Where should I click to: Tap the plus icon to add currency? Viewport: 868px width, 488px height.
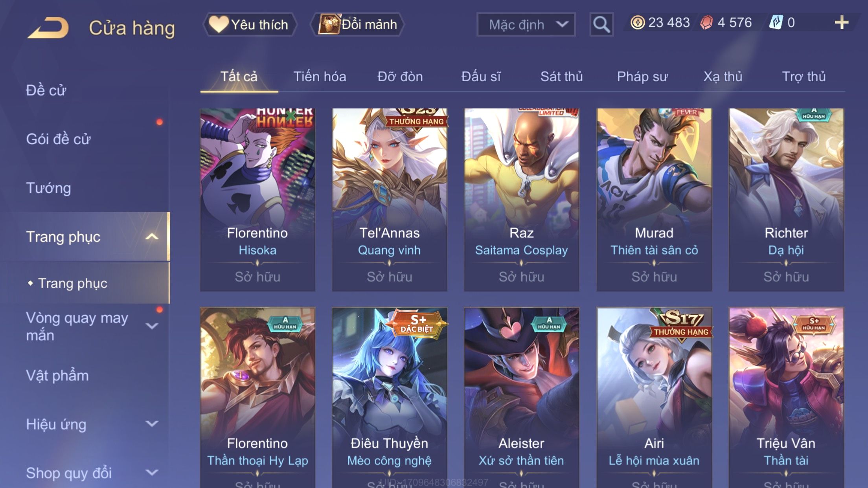(x=841, y=22)
